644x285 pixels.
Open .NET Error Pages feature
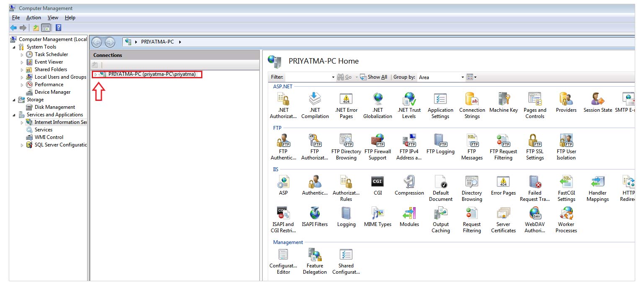pyautogui.click(x=346, y=105)
